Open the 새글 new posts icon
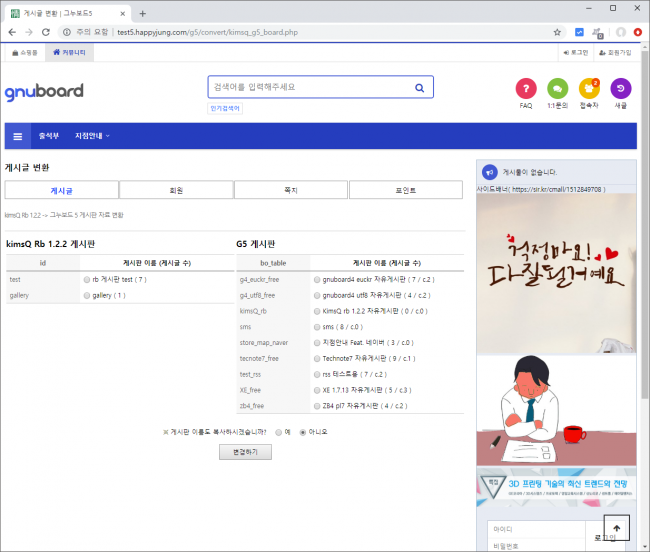 click(621, 88)
